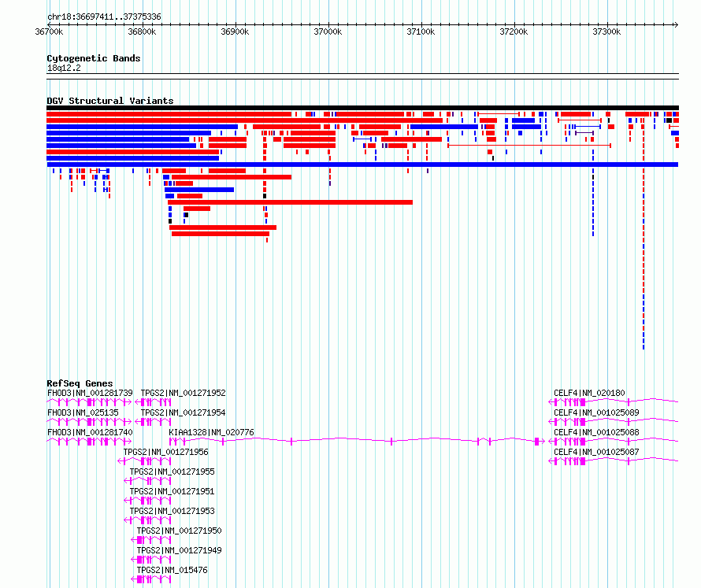
Task: Select the black full-width DGV variant bar
Action: 362,108
